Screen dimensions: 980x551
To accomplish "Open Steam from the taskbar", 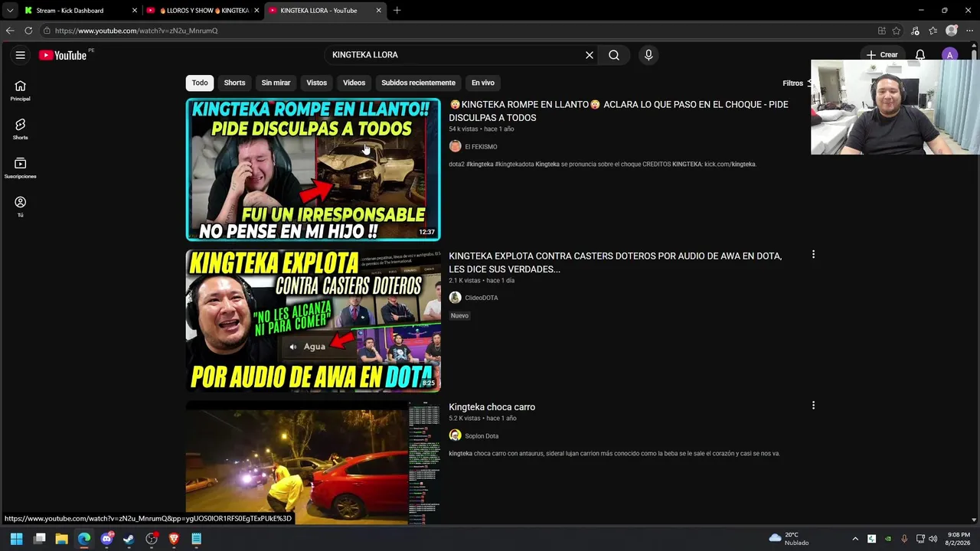I will pyautogui.click(x=129, y=539).
